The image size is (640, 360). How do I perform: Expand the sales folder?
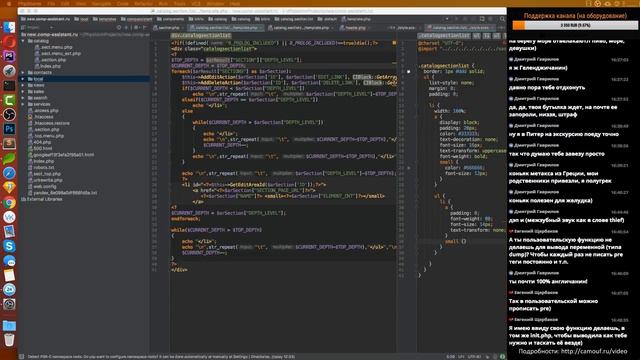[23, 91]
